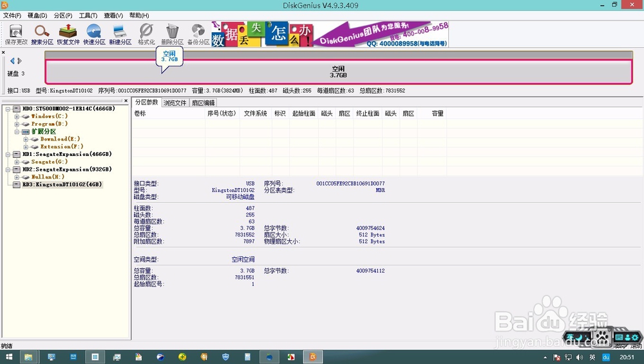Switch to the 扇区编辑 tab
Screen dimensions: 644x364
coord(204,102)
